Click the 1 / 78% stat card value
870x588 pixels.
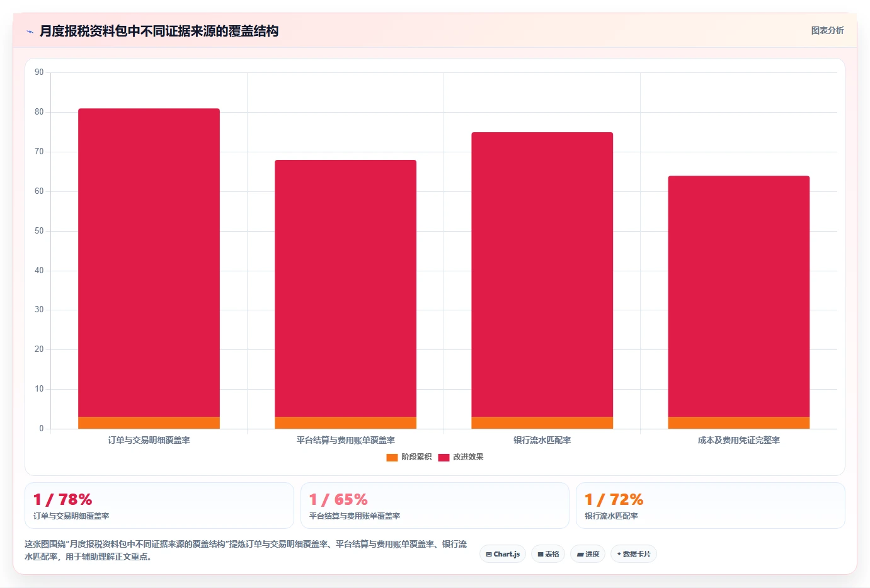click(62, 500)
